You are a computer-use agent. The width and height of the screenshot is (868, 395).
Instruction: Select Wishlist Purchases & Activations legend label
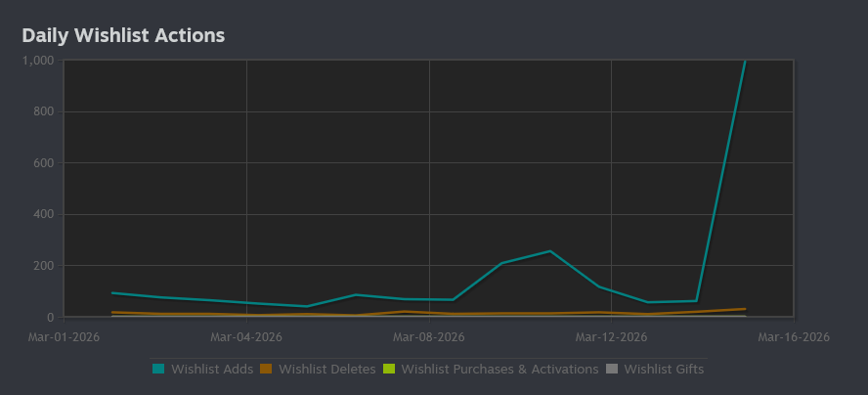(499, 369)
